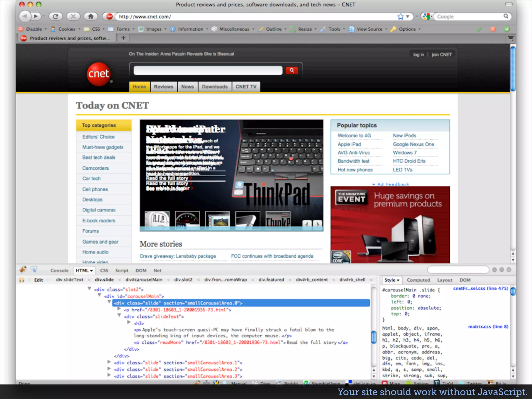Screen dimensions: 532x399
Task: Collapse the div class slot2 node
Action: tap(89, 288)
